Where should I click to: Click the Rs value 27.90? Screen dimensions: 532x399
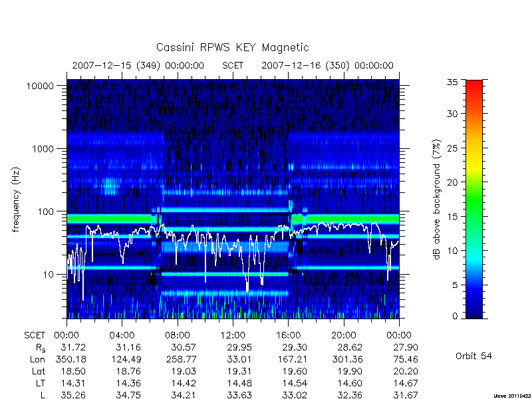406,347
